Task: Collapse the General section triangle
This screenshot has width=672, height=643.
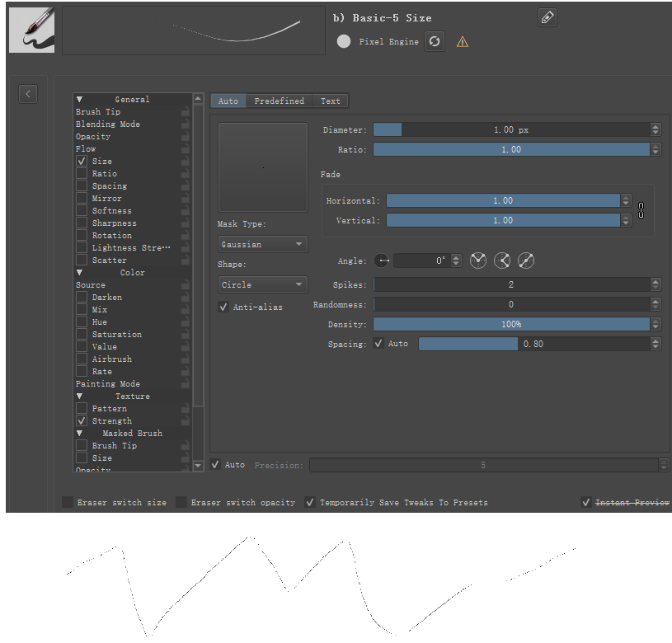Action: pos(79,100)
